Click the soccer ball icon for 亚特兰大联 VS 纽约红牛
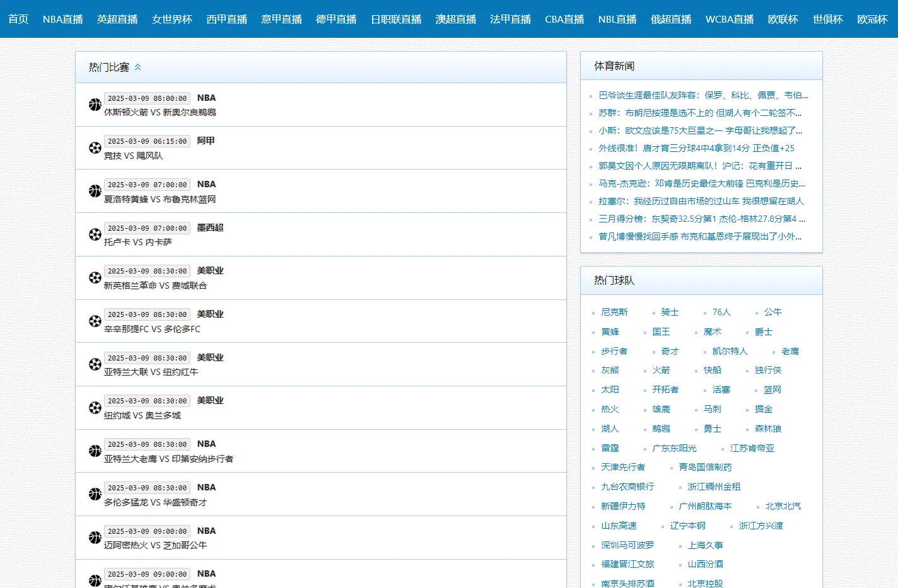The width and height of the screenshot is (898, 588). 95,364
